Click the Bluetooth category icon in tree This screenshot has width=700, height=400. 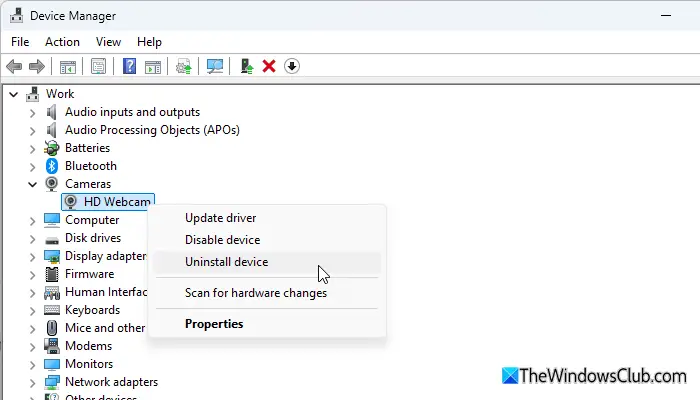pyautogui.click(x=52, y=166)
